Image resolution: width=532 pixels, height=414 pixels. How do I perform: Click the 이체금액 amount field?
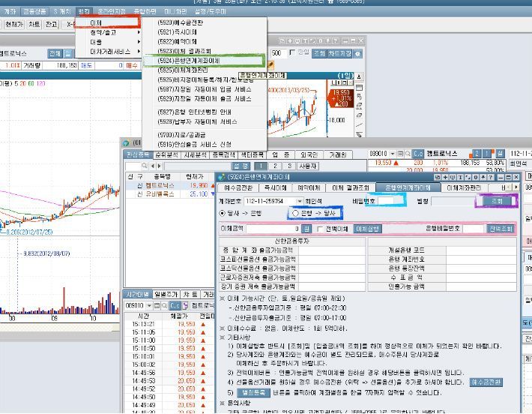point(273,229)
